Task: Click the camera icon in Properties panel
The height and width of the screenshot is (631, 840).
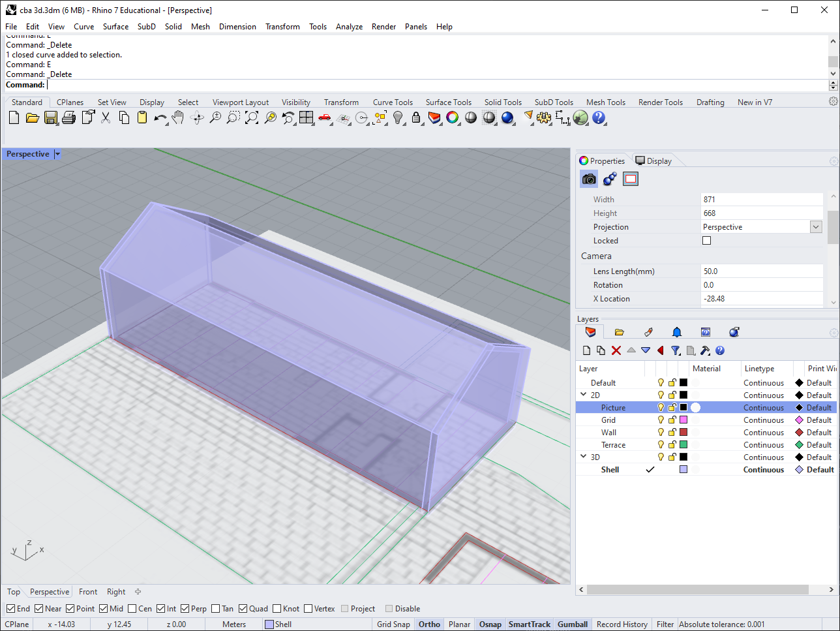Action: point(588,179)
